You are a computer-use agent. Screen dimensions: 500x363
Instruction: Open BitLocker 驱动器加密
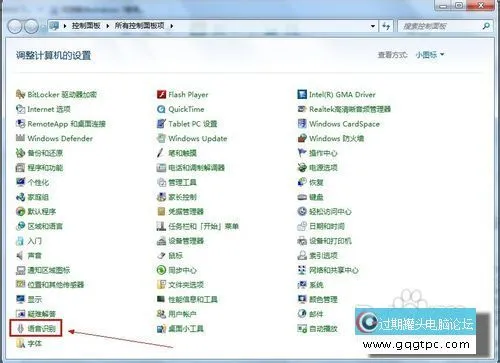pos(56,95)
